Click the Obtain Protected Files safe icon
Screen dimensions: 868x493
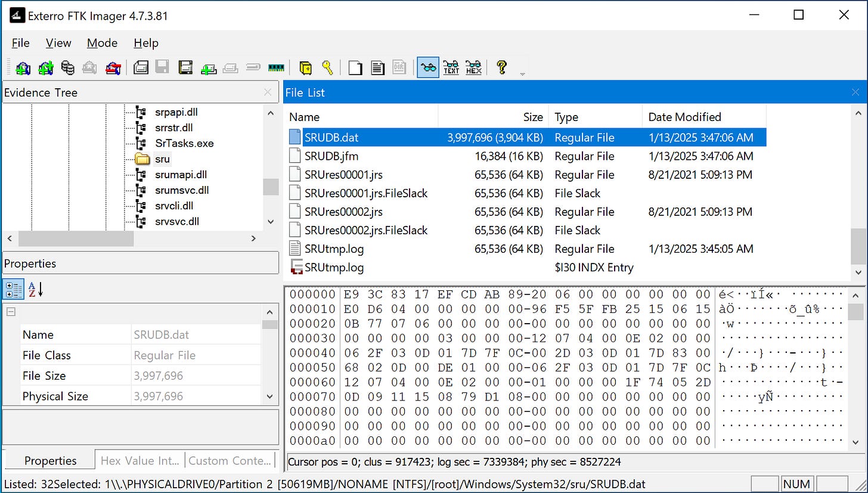305,67
